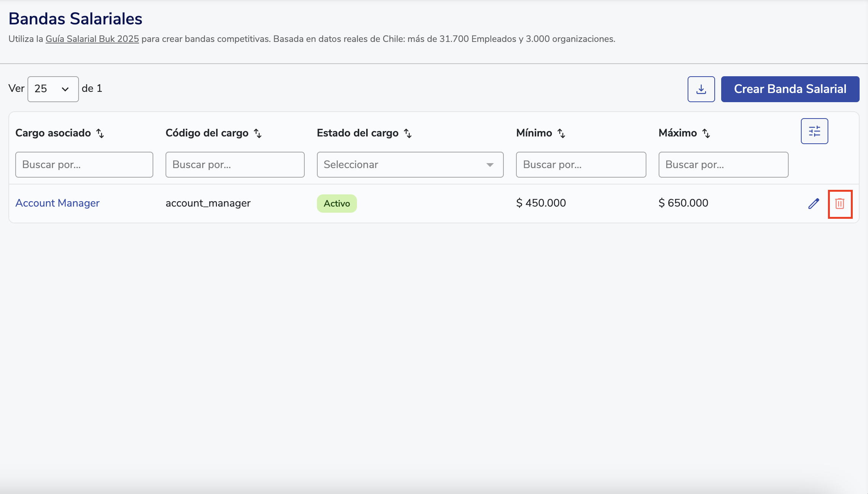
Task: Sort by Cargo asociado arrows icon
Action: [100, 133]
